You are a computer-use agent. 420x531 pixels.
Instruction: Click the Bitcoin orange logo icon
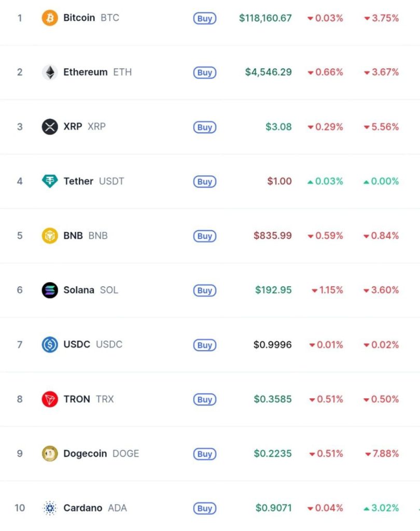pyautogui.click(x=50, y=18)
